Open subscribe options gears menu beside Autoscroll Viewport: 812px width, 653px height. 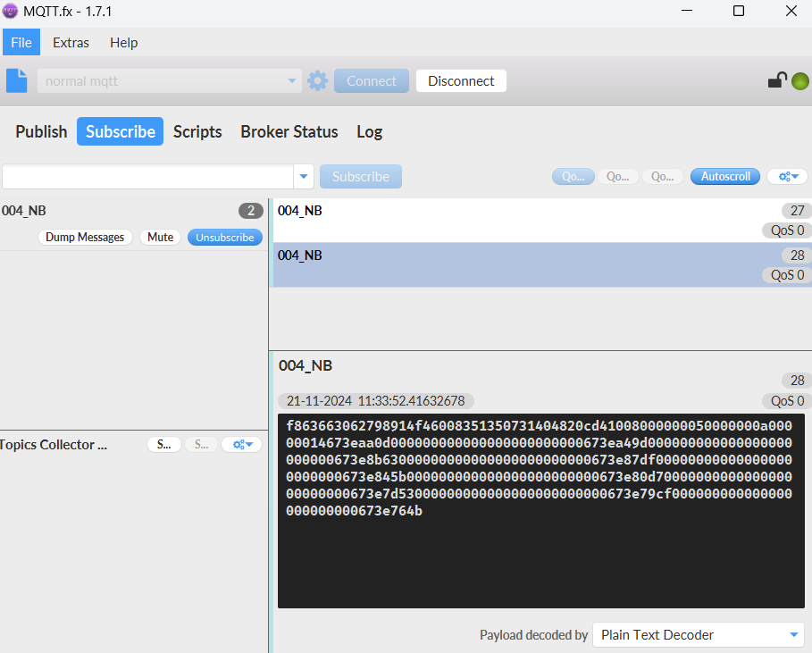[x=788, y=177]
